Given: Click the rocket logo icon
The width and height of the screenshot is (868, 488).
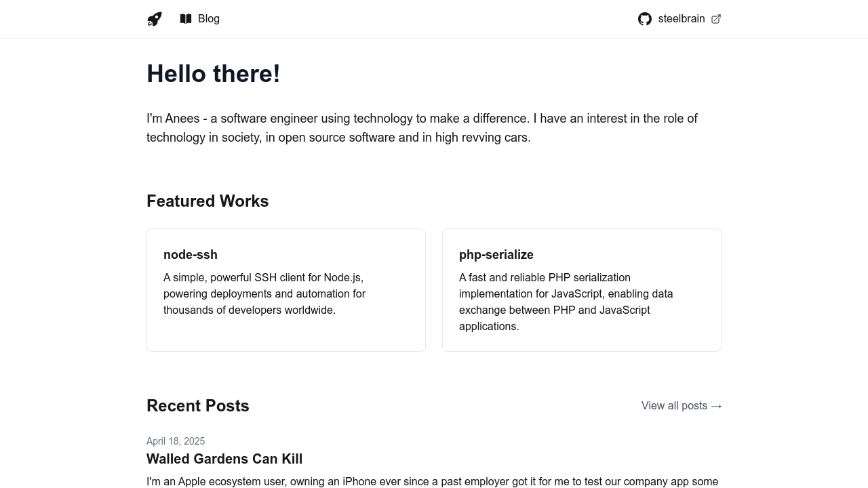Looking at the screenshot, I should [x=155, y=19].
